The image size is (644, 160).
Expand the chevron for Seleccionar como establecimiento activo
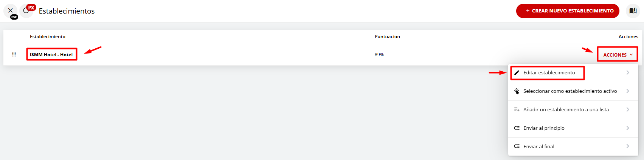pyautogui.click(x=628, y=91)
